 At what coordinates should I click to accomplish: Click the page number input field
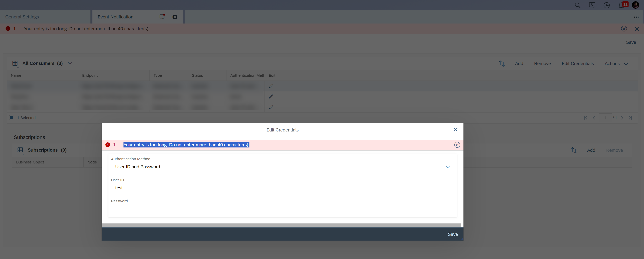605,118
